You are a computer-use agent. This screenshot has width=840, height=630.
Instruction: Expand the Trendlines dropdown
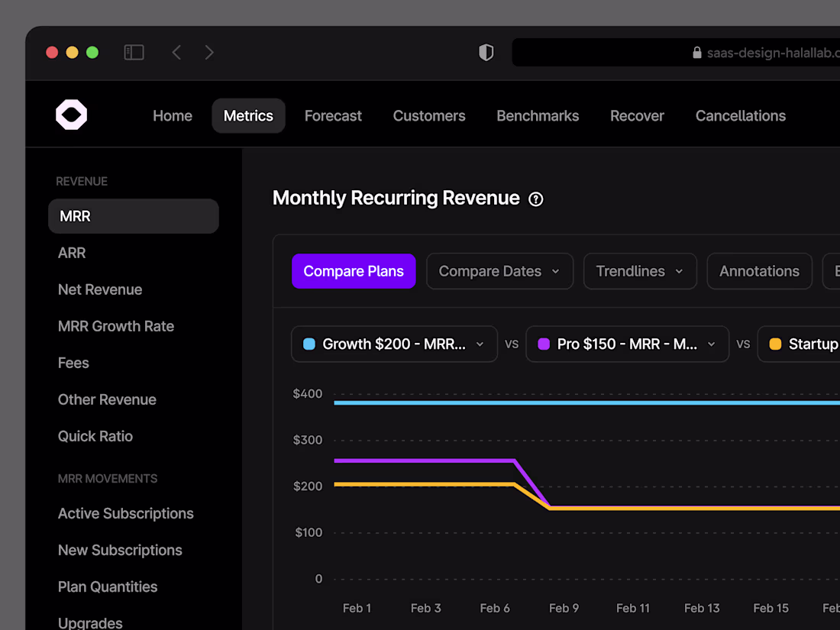pyautogui.click(x=640, y=271)
